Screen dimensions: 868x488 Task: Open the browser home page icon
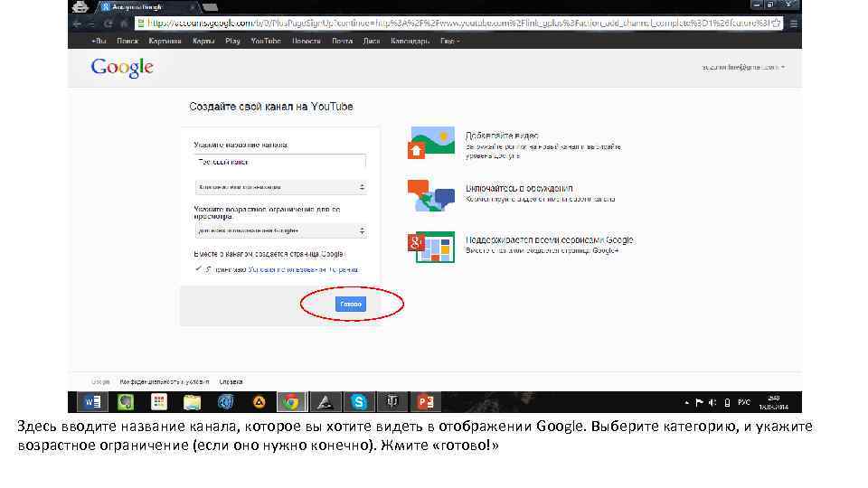pyautogui.click(x=124, y=23)
